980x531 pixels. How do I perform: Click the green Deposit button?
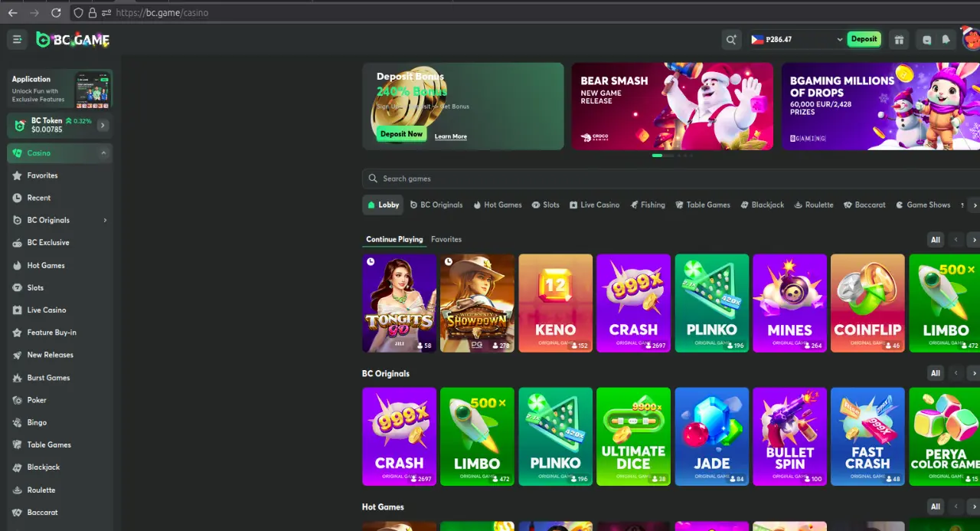(x=864, y=39)
